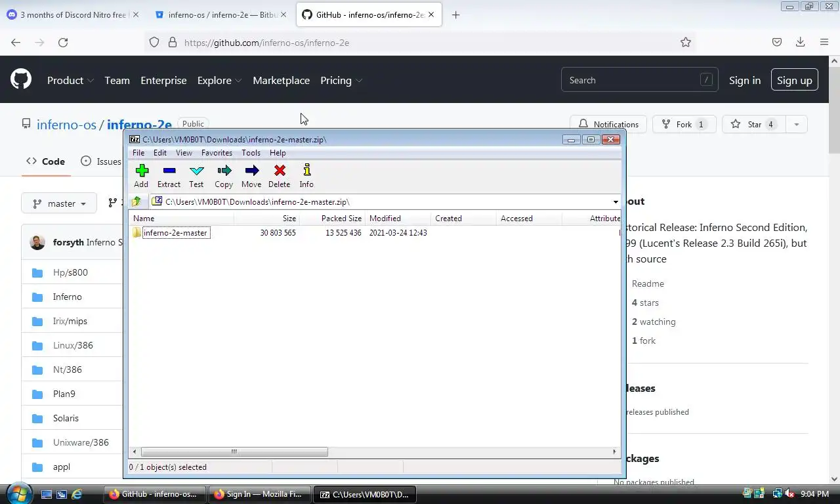Open the Linux/386 folder on GitHub
This screenshot has height=504, width=840.
[x=73, y=345]
